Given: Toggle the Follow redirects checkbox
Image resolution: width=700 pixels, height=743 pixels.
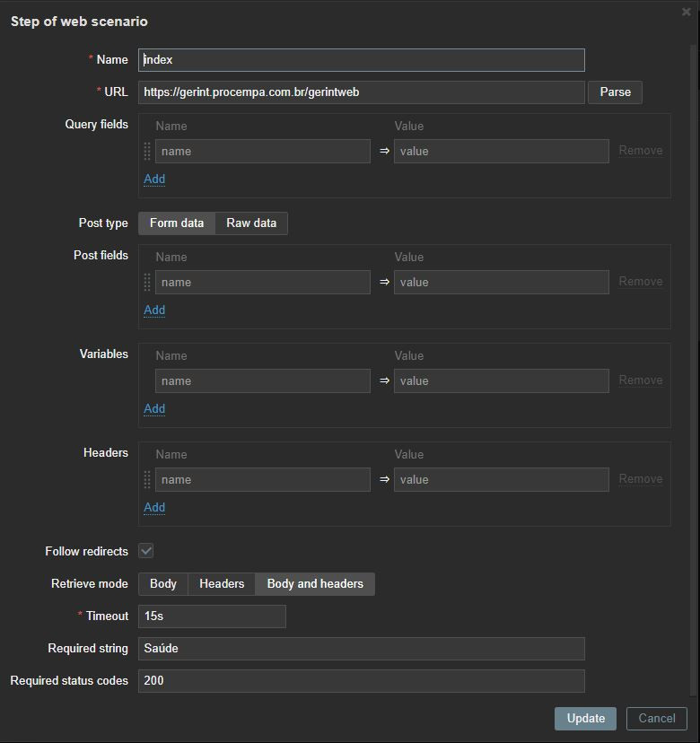Looking at the screenshot, I should (146, 551).
